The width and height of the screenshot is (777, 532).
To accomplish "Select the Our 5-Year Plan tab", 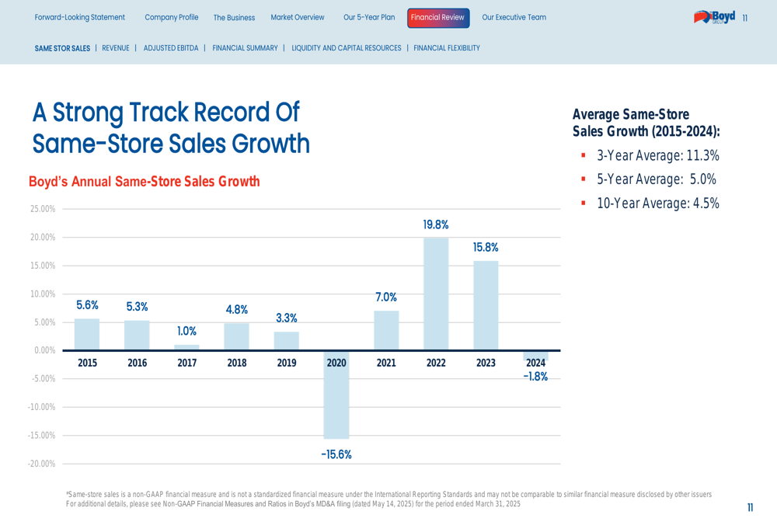I will point(369,17).
